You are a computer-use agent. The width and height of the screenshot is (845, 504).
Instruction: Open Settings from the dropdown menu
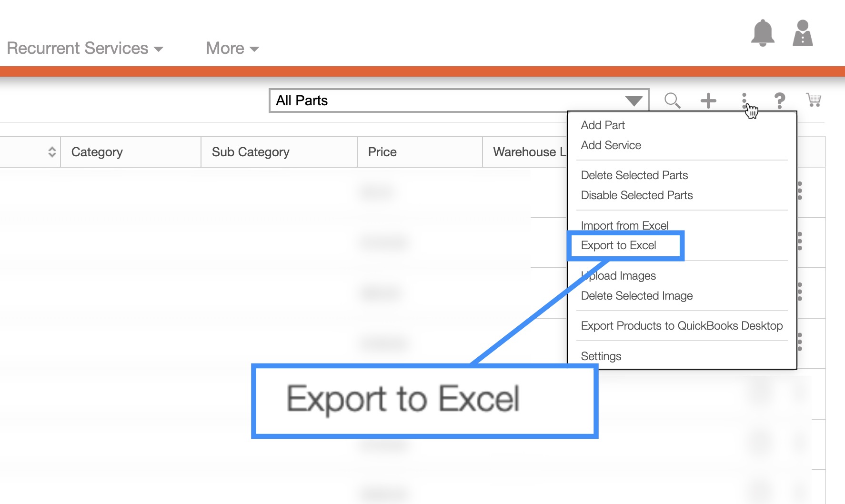[x=601, y=356]
